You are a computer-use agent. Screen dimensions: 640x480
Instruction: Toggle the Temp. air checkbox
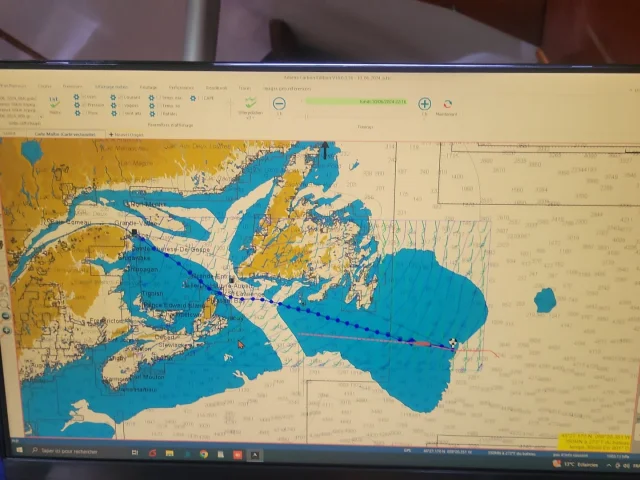pos(159,106)
